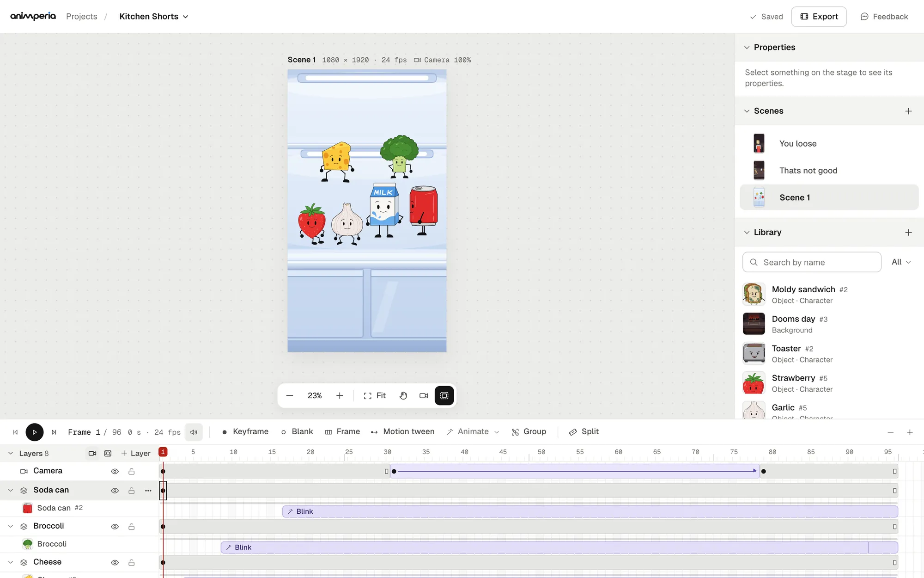The height and width of the screenshot is (578, 924).
Task: Zoom out the timeline
Action: (x=890, y=432)
